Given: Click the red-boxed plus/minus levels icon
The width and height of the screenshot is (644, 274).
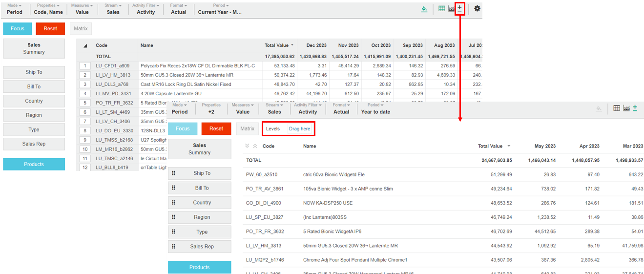Looking at the screenshot, I should [x=459, y=9].
